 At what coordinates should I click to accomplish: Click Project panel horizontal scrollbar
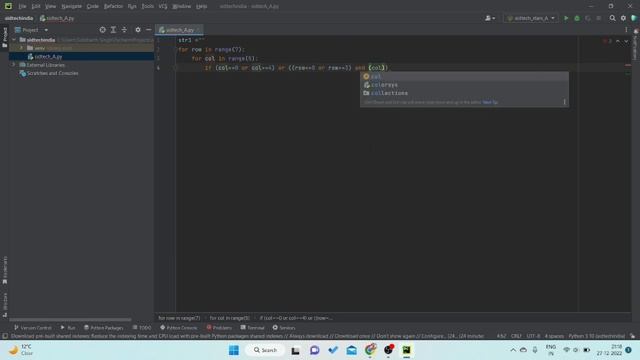tap(70, 320)
